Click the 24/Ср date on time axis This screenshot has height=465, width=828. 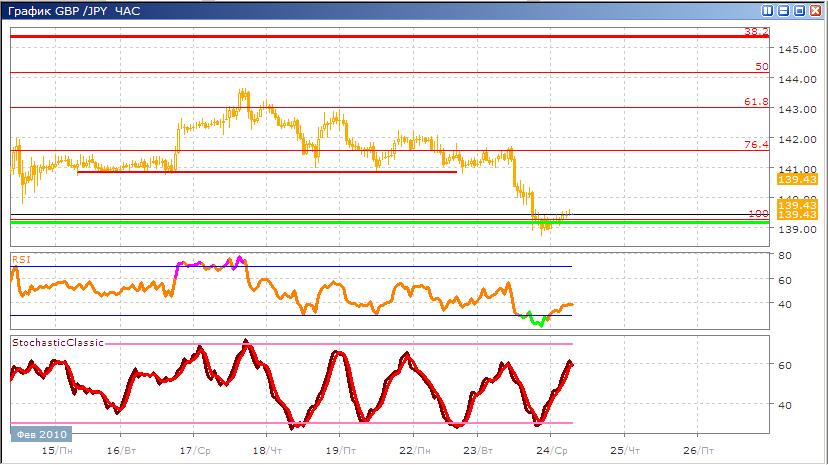554,450
